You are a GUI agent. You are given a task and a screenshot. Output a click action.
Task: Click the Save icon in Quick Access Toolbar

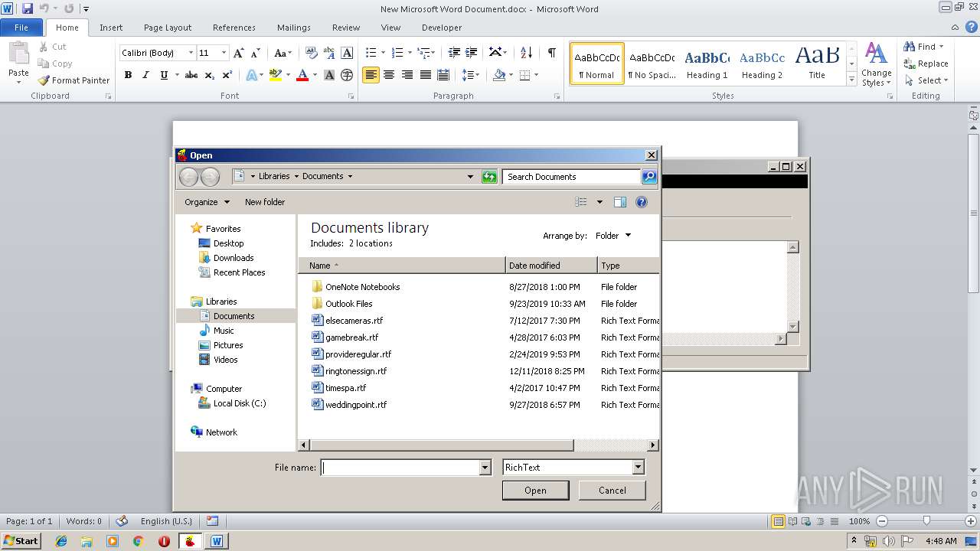pos(28,8)
